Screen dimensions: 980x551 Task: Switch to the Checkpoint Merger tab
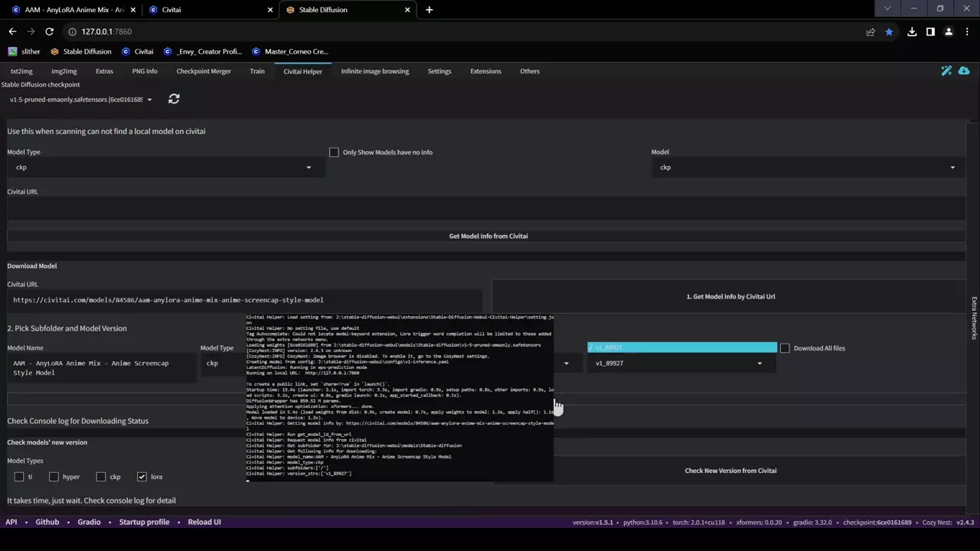point(204,71)
